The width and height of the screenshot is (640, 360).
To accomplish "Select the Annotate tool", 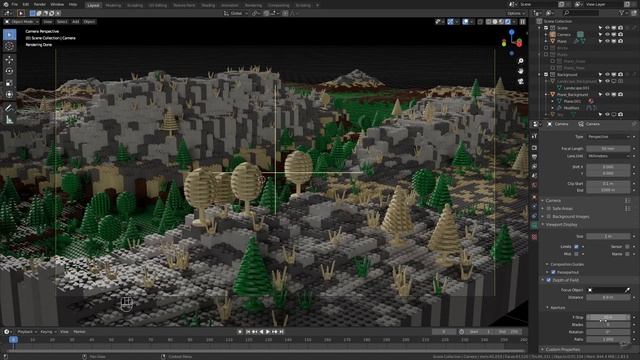I will pos(9,108).
